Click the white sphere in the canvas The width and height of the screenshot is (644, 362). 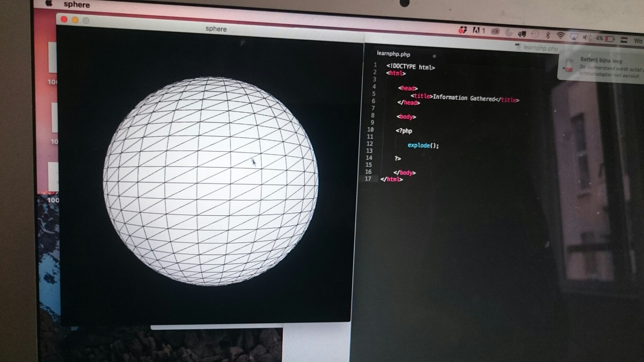211,181
